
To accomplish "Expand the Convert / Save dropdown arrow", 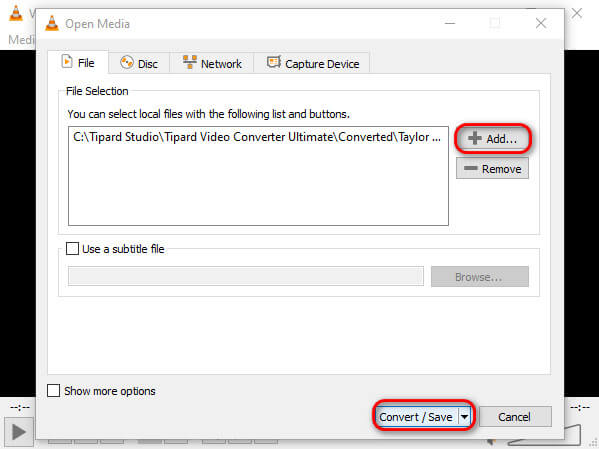I will [465, 417].
